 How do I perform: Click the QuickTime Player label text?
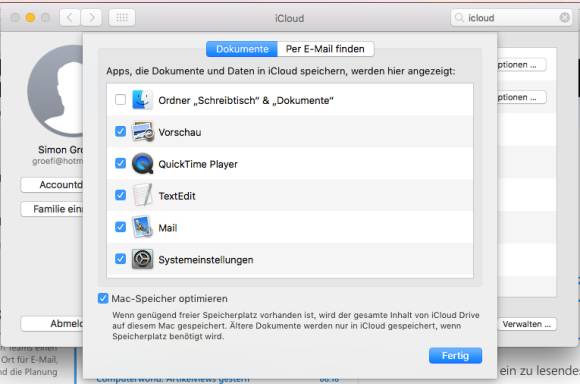click(198, 164)
